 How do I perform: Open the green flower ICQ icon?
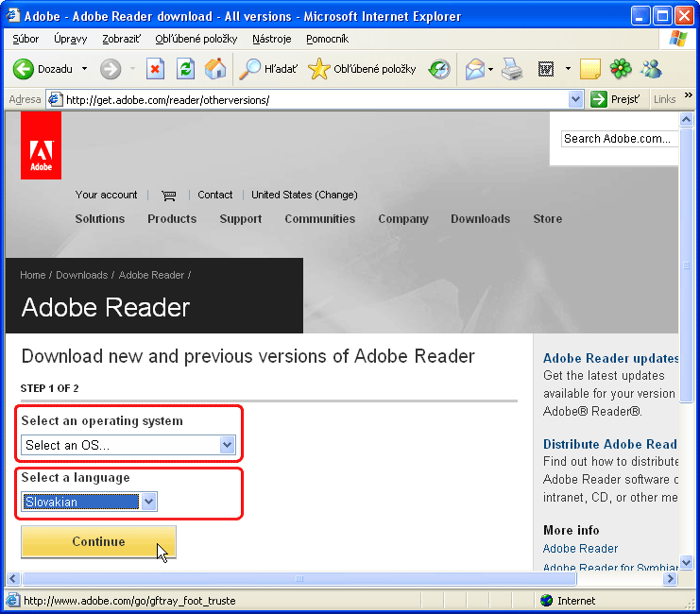(621, 69)
